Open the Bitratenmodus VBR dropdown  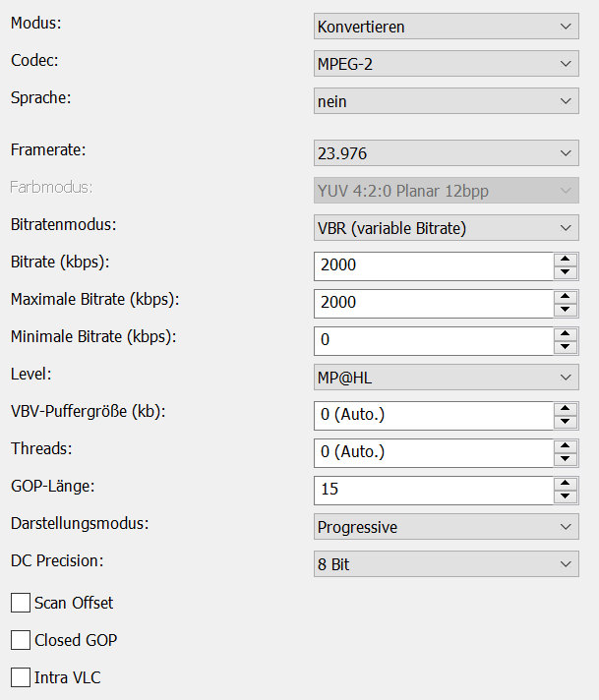447,228
